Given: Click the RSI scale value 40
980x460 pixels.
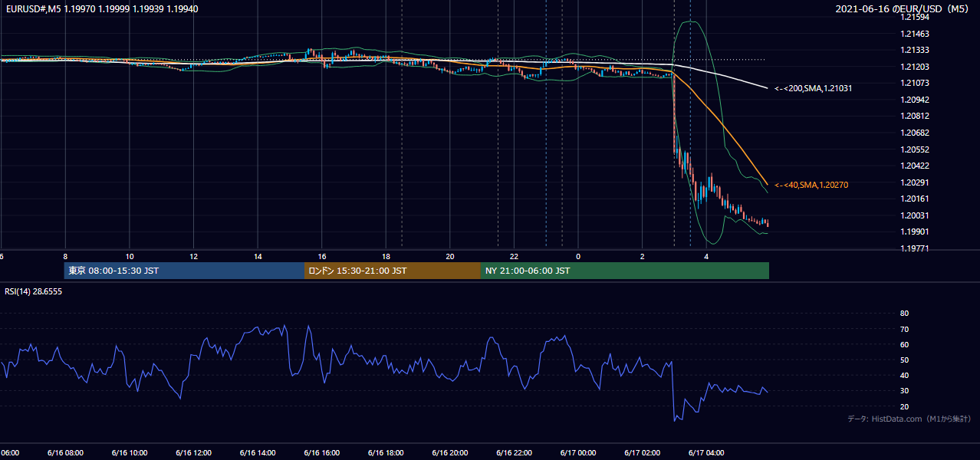Looking at the screenshot, I should click(x=904, y=375).
